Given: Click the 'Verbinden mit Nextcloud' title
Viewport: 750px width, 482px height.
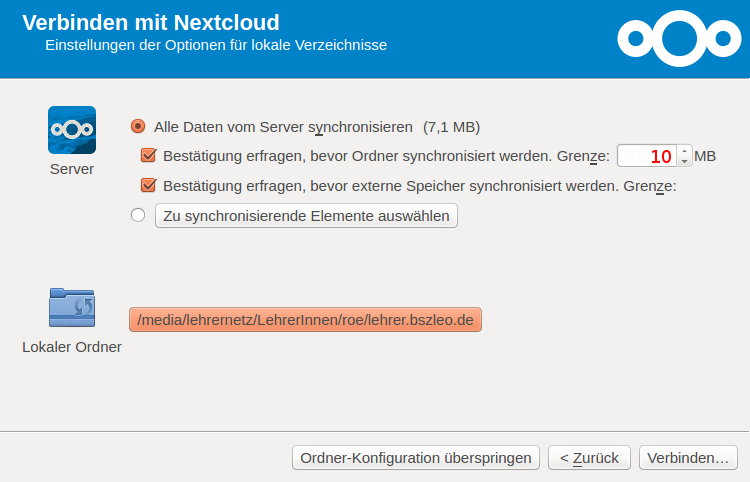Looking at the screenshot, I should (151, 22).
